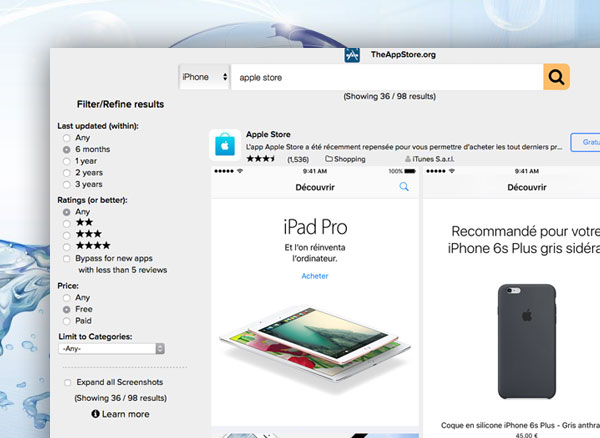
Task: Choose four-star or better rating
Action: [67, 247]
